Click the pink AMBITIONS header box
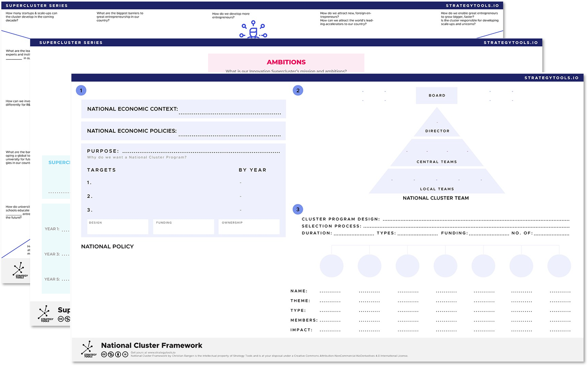Viewport: 588px width, 366px height. click(x=286, y=63)
